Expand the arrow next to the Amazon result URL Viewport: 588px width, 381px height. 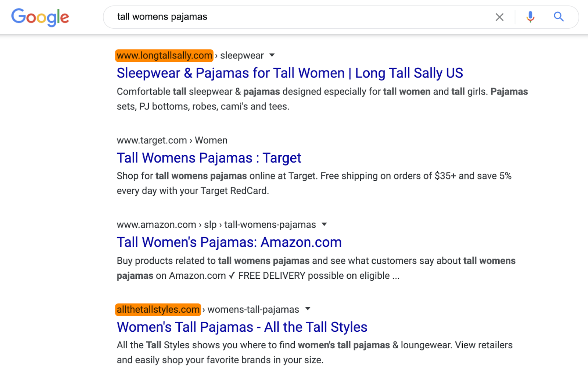(325, 224)
